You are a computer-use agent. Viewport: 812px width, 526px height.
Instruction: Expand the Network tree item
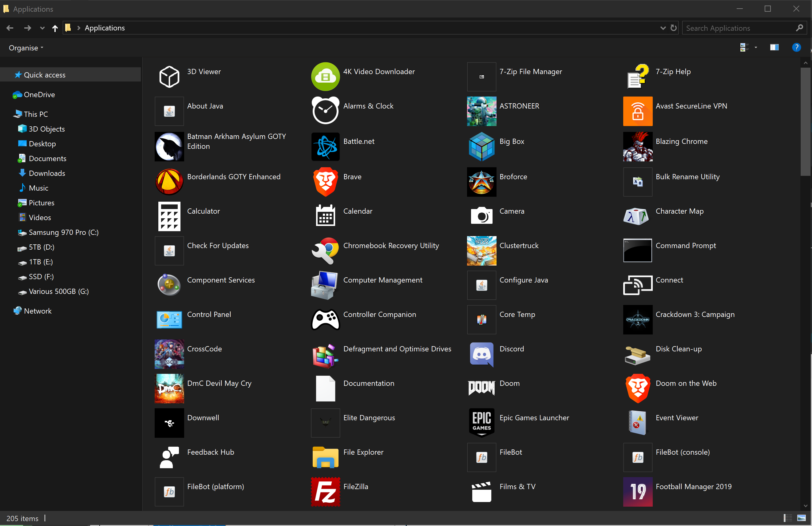coord(4,311)
